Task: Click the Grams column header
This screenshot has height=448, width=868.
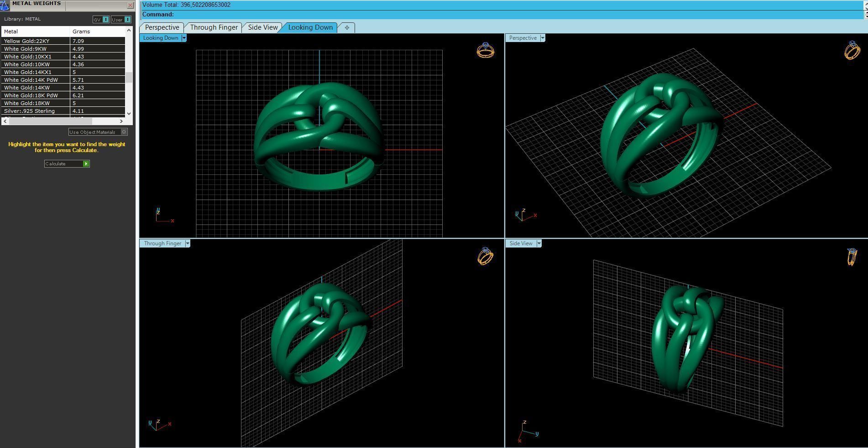Action: coord(97,32)
